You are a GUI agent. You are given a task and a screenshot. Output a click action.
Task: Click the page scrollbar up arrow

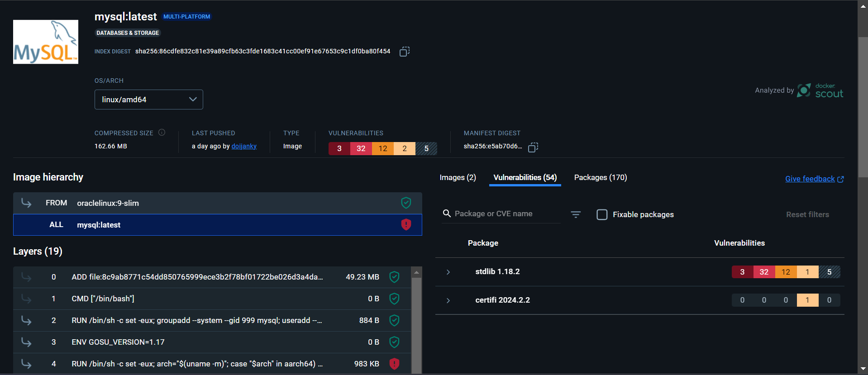point(863,6)
